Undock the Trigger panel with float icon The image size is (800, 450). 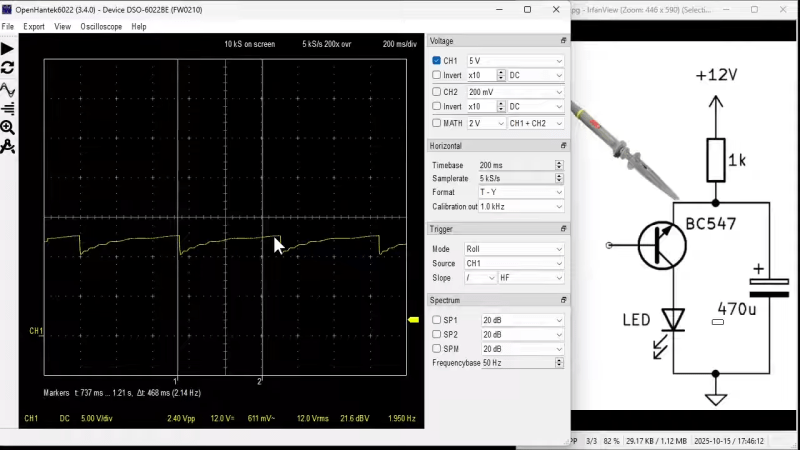tap(563, 229)
